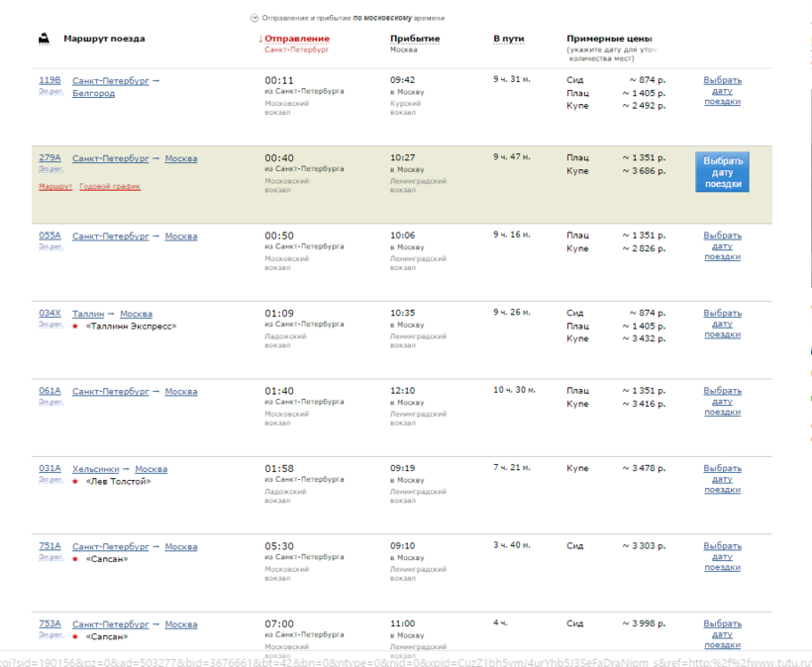Sort by the Отправление column header
This screenshot has height=667, width=812.
[x=296, y=39]
